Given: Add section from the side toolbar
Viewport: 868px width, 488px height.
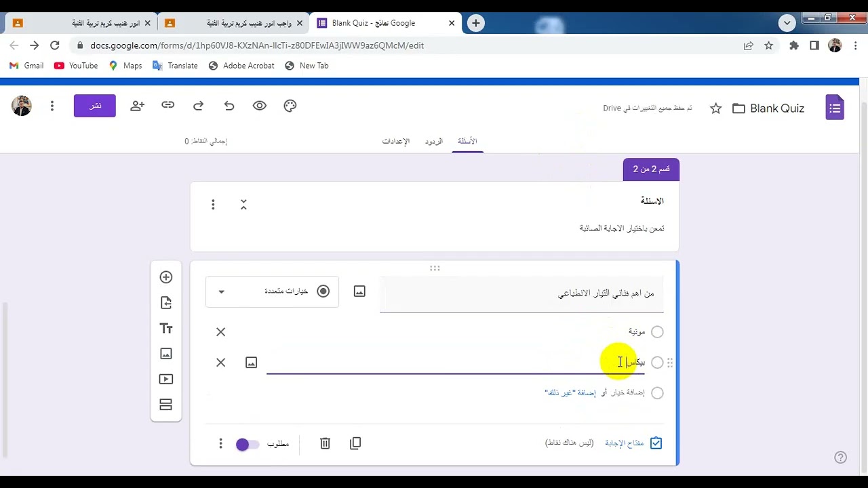Looking at the screenshot, I should pyautogui.click(x=166, y=405).
